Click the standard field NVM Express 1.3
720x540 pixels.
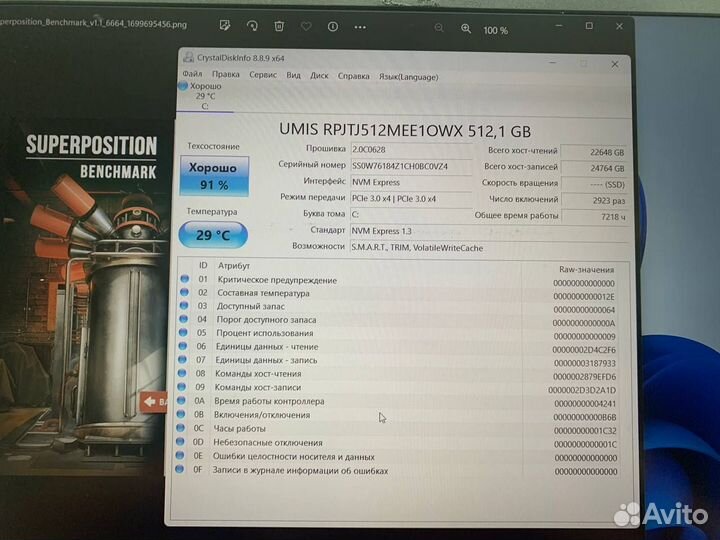click(488, 231)
